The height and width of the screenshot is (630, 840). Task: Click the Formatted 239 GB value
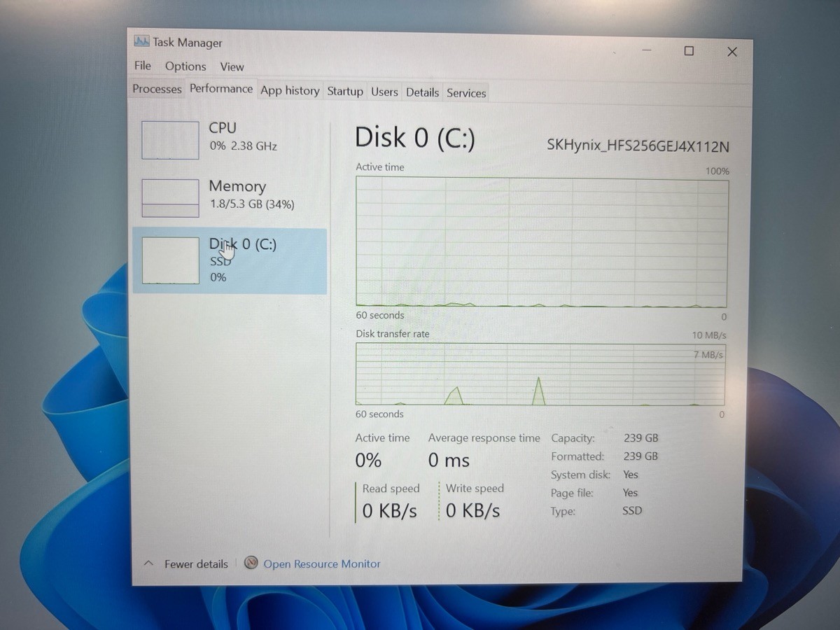(x=640, y=456)
